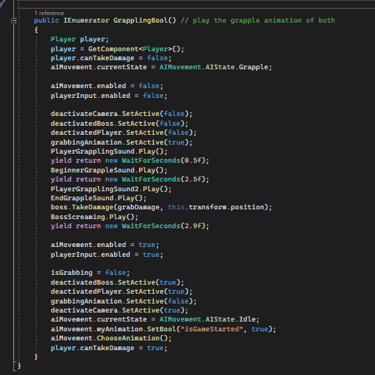The height and width of the screenshot is (375, 375).
Task: Click line "isGrabbing = false;"
Action: (90, 273)
